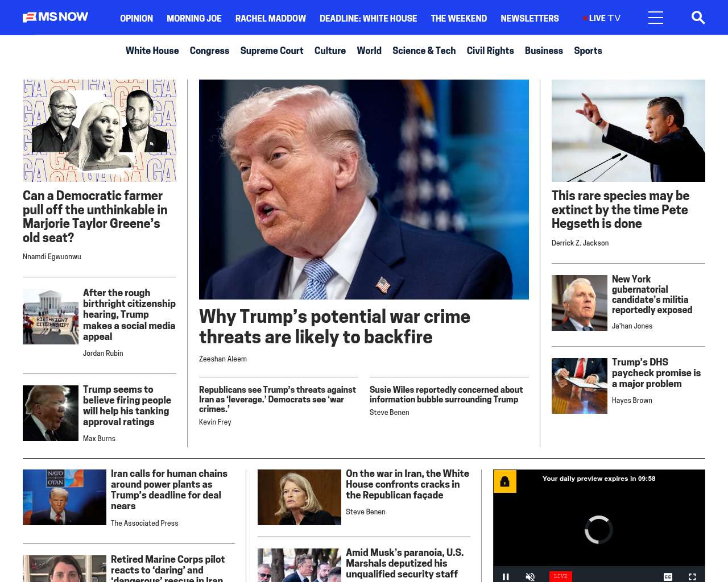The image size is (728, 582).
Task: Open the rare species Pete Hegseth headline
Action: (x=621, y=210)
